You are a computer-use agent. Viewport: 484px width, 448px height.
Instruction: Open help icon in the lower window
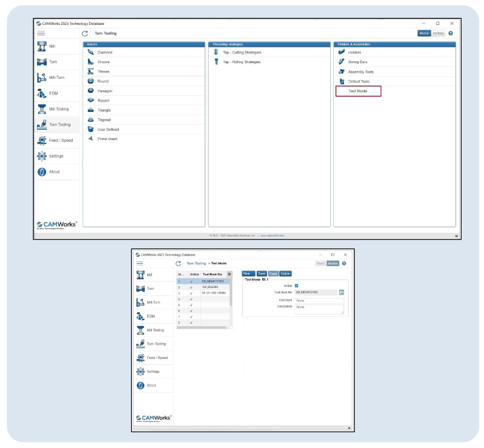pos(344,264)
